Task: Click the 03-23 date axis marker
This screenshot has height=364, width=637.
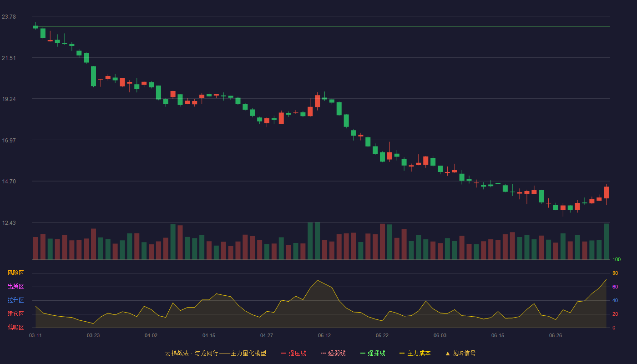Action: tap(93, 335)
